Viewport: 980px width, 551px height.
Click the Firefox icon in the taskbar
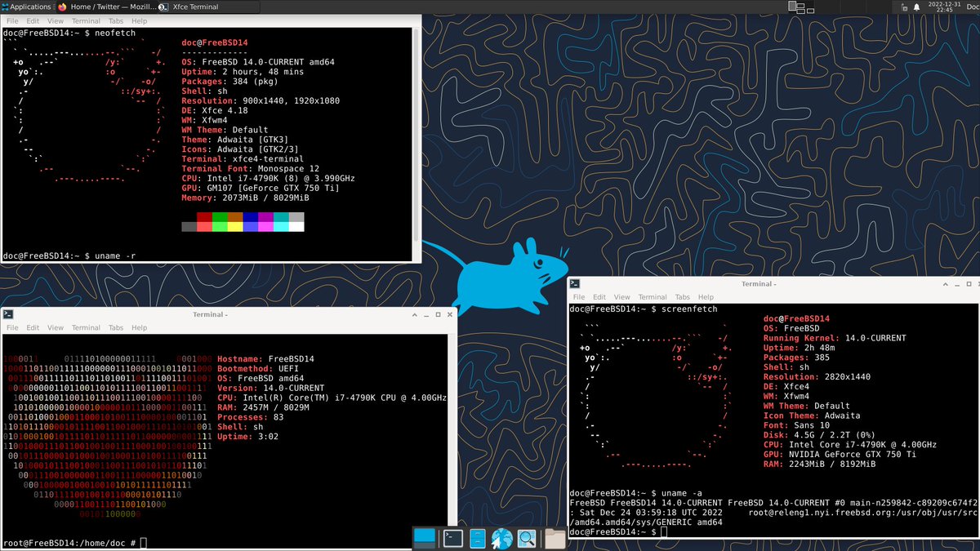point(62,7)
